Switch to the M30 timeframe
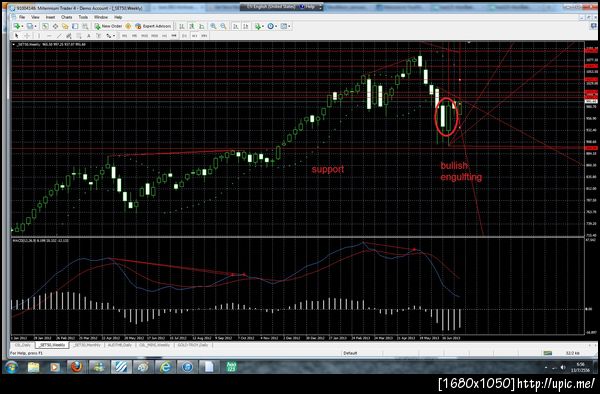600x394 pixels. click(x=154, y=36)
